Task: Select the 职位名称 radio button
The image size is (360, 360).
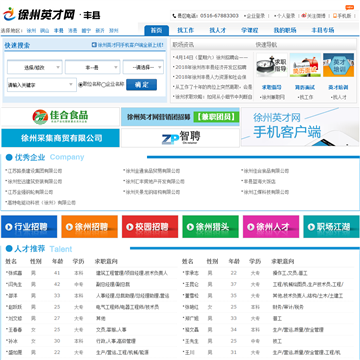Action: click(x=80, y=85)
